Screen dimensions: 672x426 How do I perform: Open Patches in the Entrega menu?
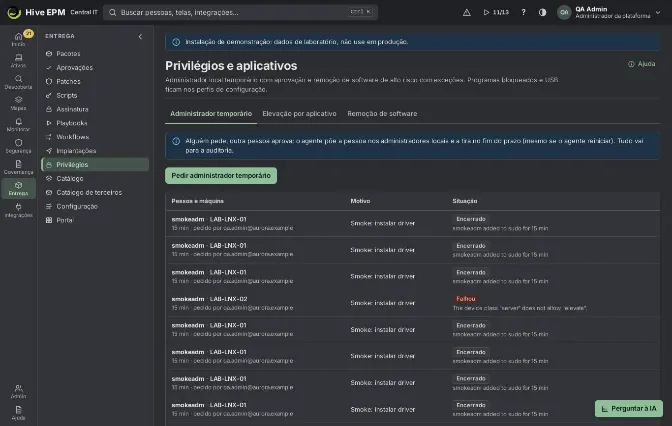pos(95,81)
